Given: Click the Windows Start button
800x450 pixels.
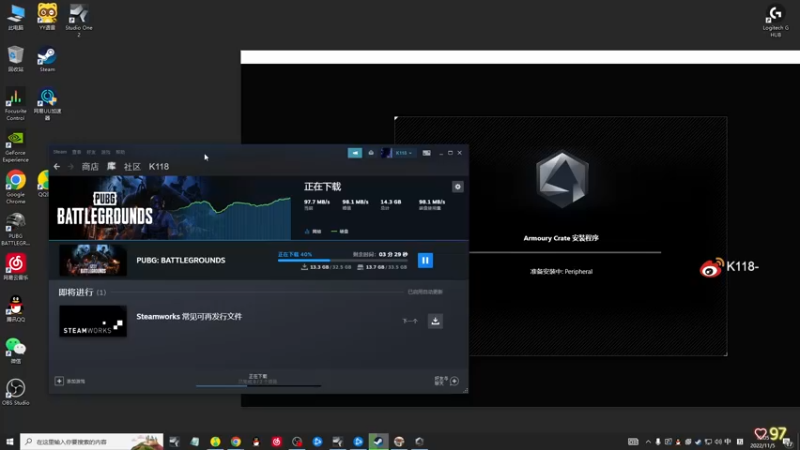Looking at the screenshot, I should click(x=9, y=441).
